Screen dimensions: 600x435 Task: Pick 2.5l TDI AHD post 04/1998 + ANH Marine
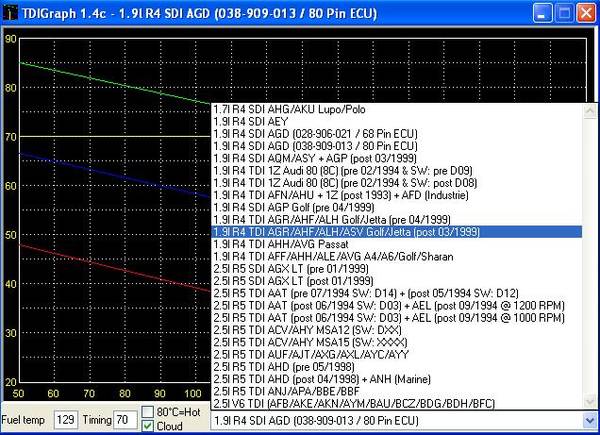coord(396,379)
